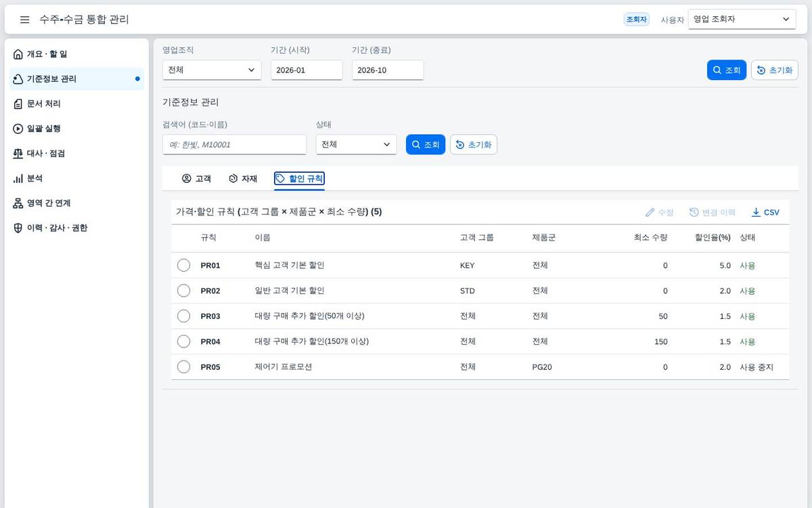Open 대사 · 점검 menu item
This screenshot has width=812, height=508.
click(78, 154)
